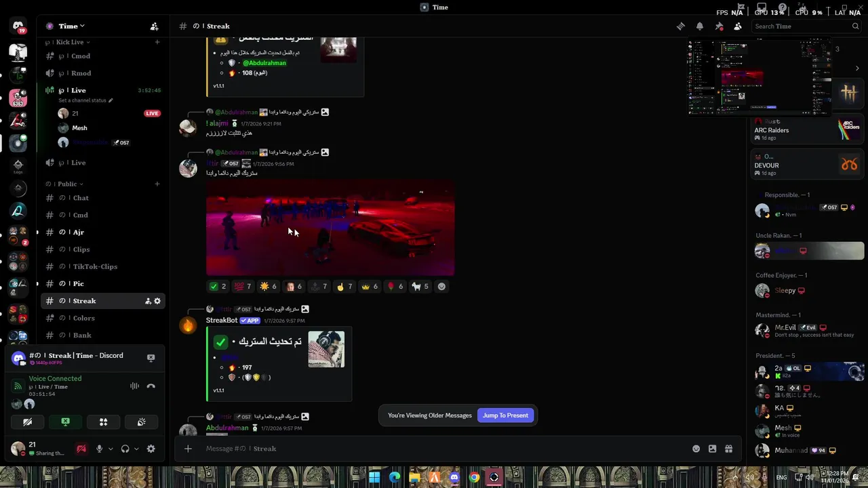The width and height of the screenshot is (868, 488).
Task: Open microphone input options arrow
Action: [x=111, y=449]
